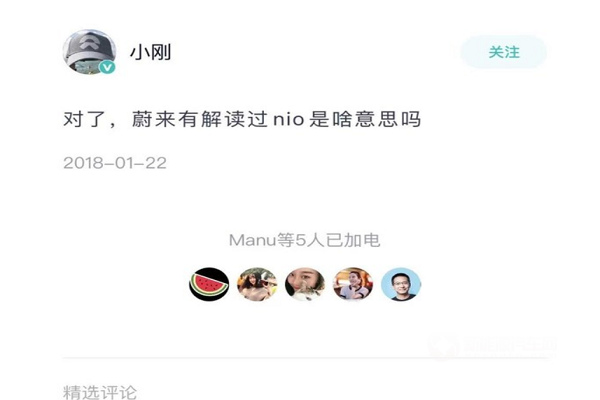Click the divider line above 精选评论
Screen dimensions: 600x400
coord(305,358)
